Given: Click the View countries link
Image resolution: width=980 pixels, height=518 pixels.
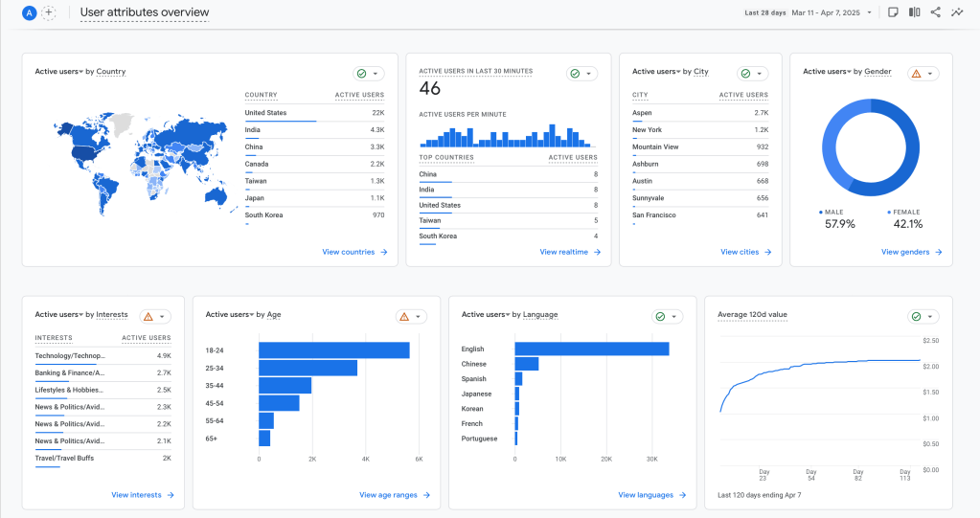Looking at the screenshot, I should [354, 253].
